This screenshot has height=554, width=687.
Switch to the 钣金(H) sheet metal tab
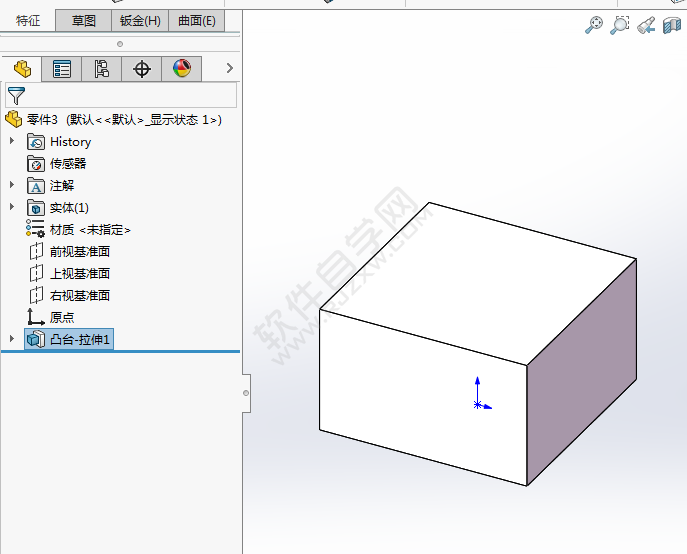140,21
